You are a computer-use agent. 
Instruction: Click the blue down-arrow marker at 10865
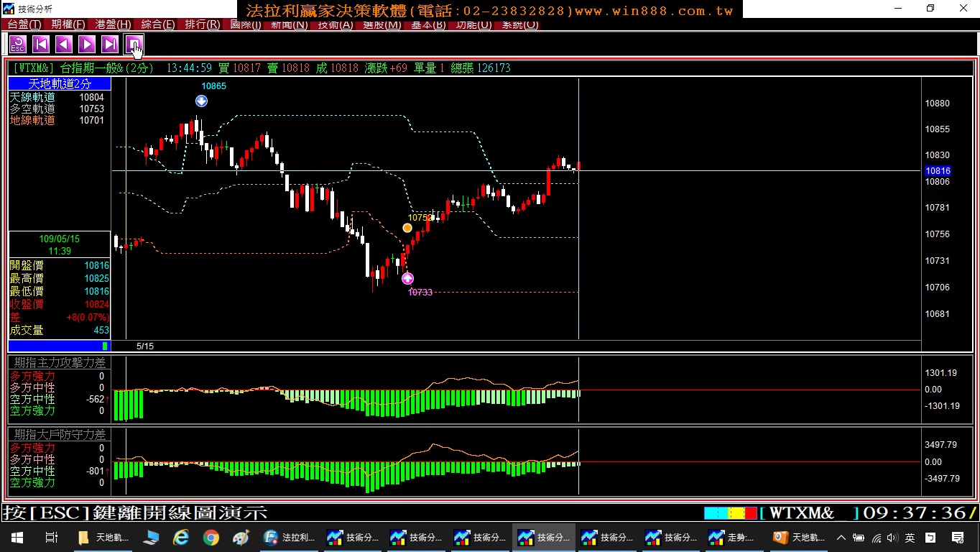pos(201,101)
